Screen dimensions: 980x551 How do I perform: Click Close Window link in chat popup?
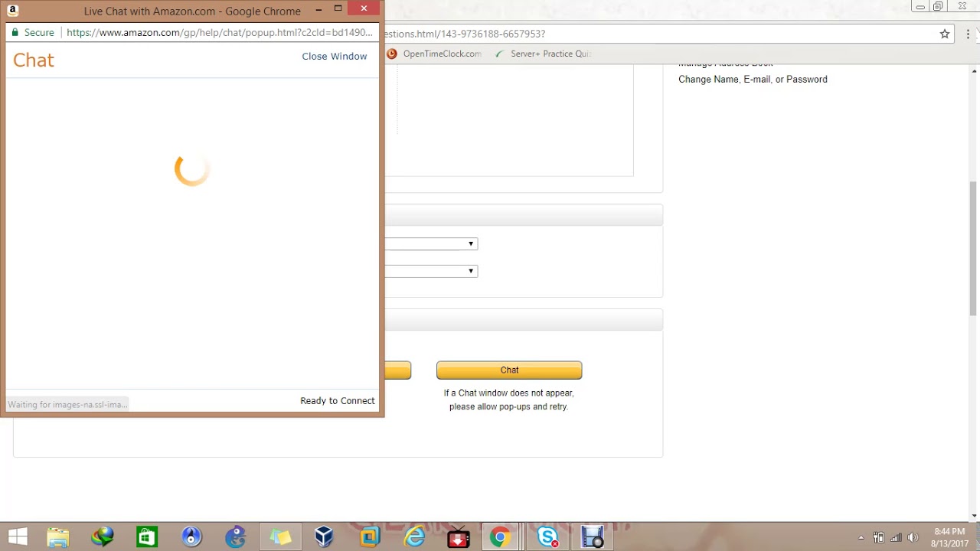tap(334, 56)
